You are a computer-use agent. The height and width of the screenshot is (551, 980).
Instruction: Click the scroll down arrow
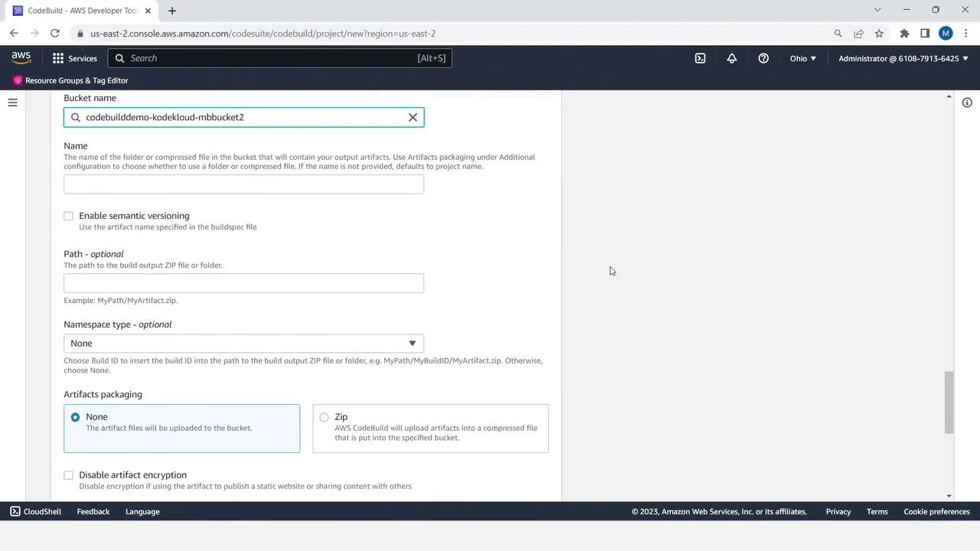point(949,496)
